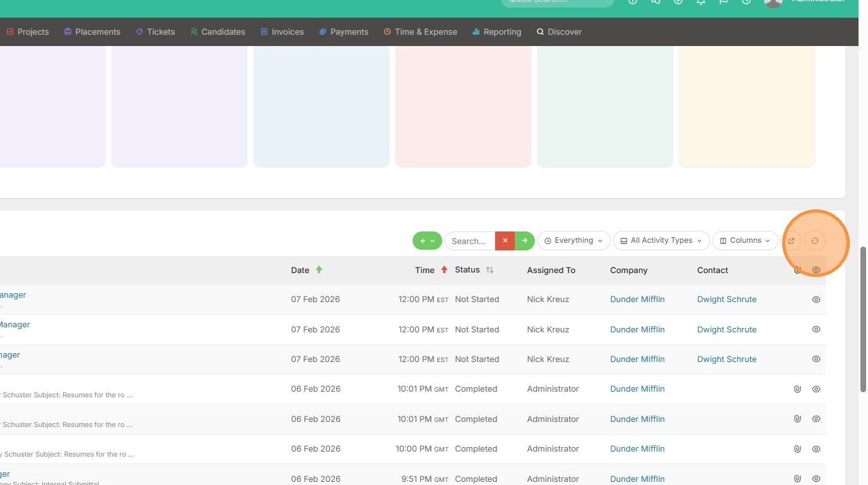Viewport: 868px width, 485px height.
Task: Open the Reporting menu item
Action: point(497,32)
